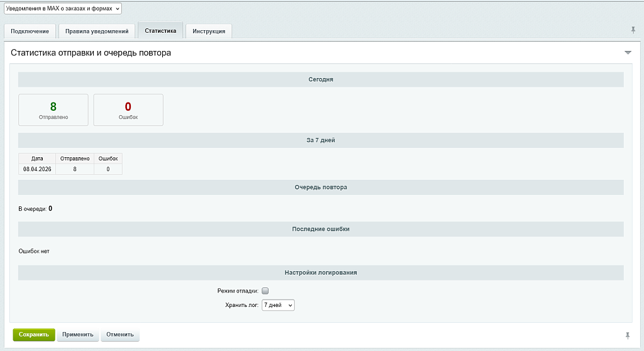Click the Дата column header
Image resolution: width=644 pixels, height=351 pixels.
[x=37, y=159]
